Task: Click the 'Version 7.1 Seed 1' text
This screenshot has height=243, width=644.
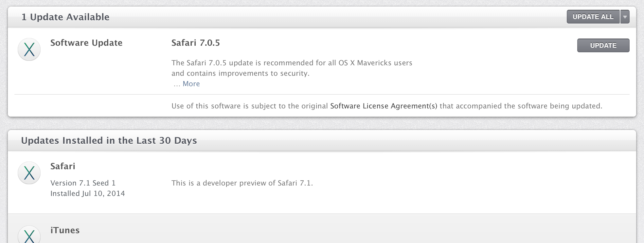Action: [x=83, y=183]
